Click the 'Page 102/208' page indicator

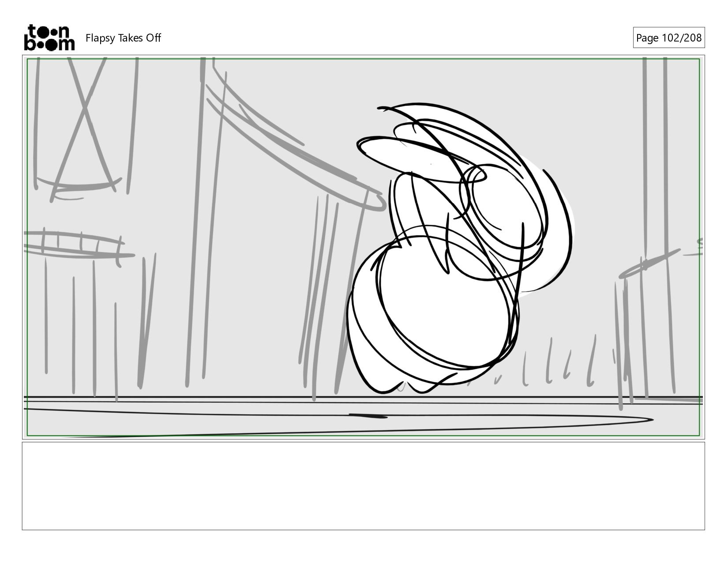point(668,38)
